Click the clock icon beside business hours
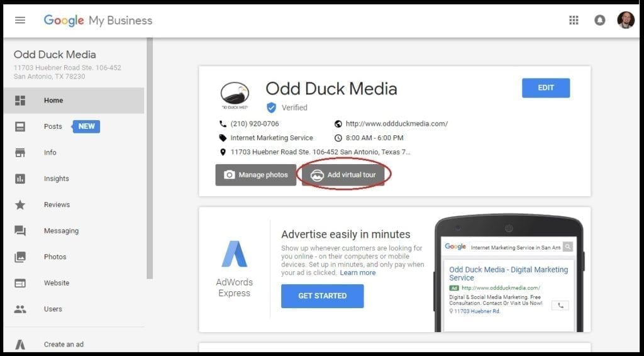The width and height of the screenshot is (644, 356). click(338, 138)
